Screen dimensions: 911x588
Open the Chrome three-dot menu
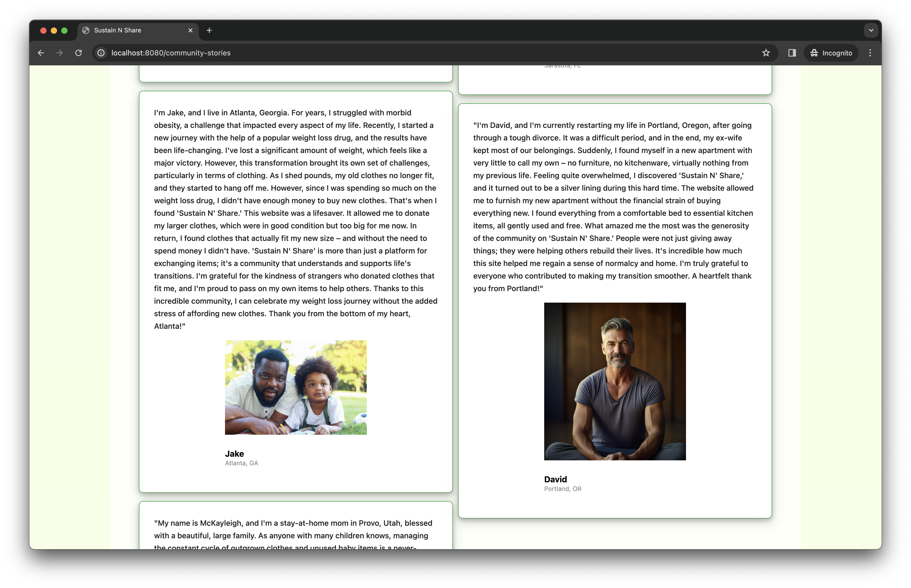coord(870,53)
